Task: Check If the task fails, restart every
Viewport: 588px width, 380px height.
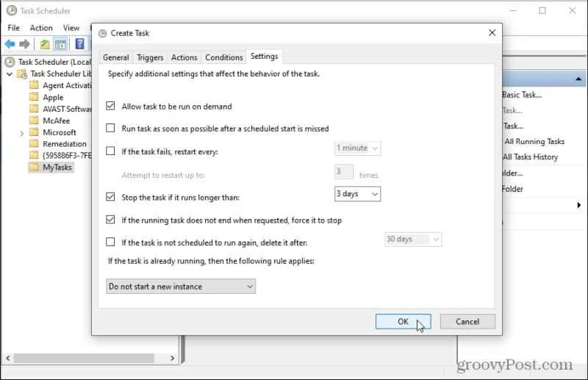Action: point(110,151)
